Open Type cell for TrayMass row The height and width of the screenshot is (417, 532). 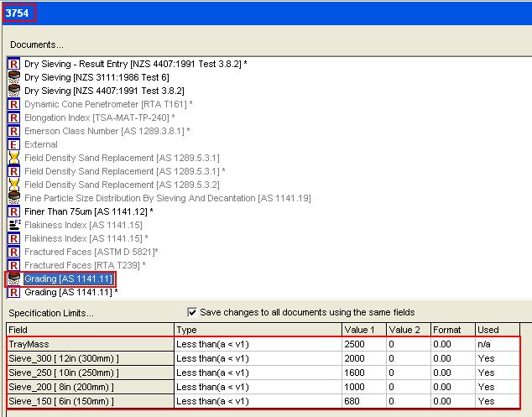(x=257, y=344)
